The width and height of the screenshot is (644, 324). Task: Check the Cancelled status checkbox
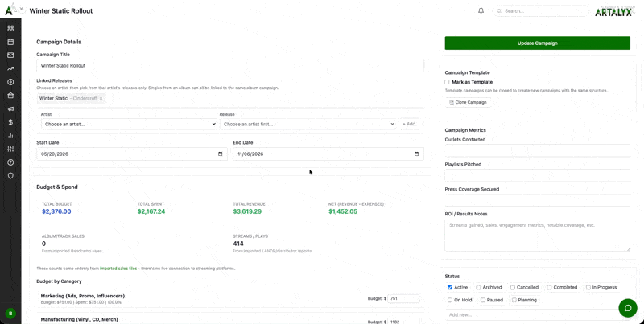[512, 288]
